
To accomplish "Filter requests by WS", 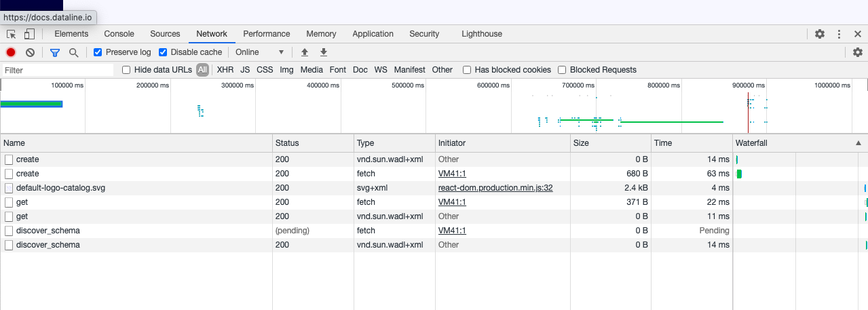I will [381, 70].
